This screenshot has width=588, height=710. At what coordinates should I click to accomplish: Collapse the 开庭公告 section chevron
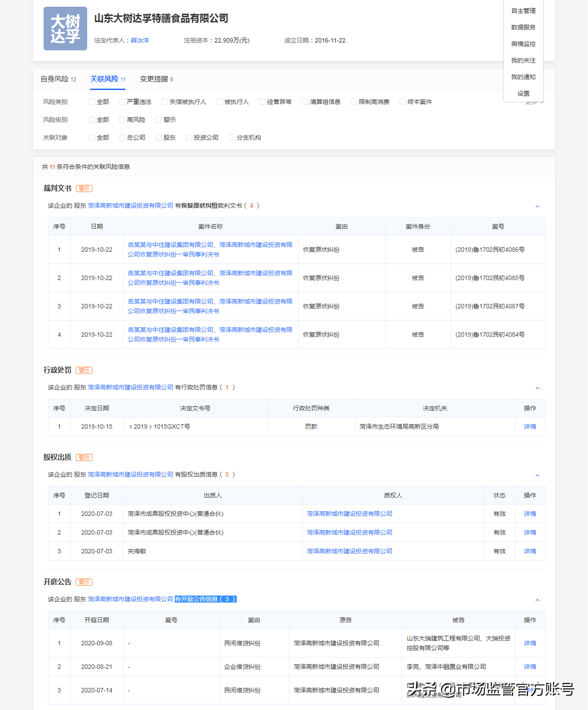coord(537,600)
